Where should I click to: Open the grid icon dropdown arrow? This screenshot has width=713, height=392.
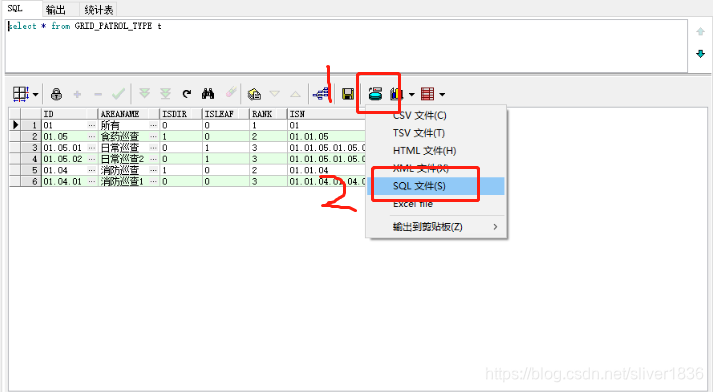(35, 95)
